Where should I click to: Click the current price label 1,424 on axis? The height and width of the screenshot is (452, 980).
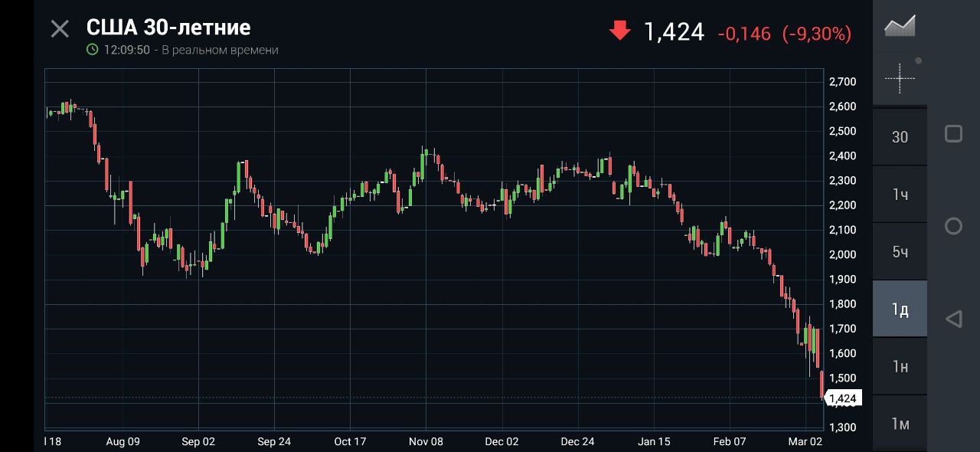coord(842,398)
